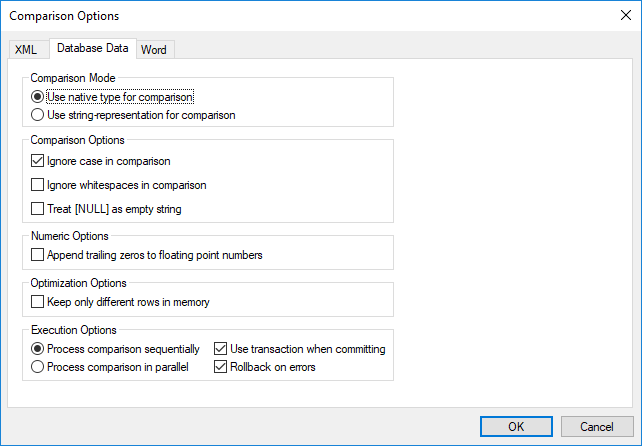Uncheck Rollback on errors

click(222, 366)
